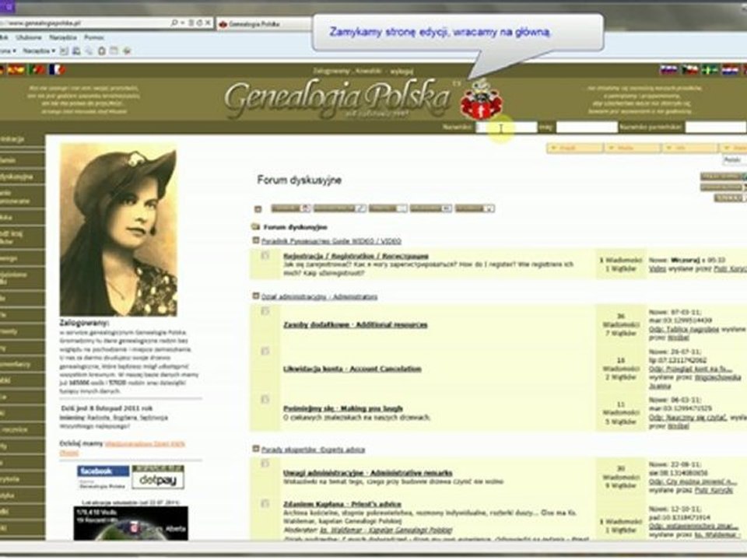Click the printer icon in browser toolbar
Image resolution: width=747 pixels, height=560 pixels.
[76, 51]
